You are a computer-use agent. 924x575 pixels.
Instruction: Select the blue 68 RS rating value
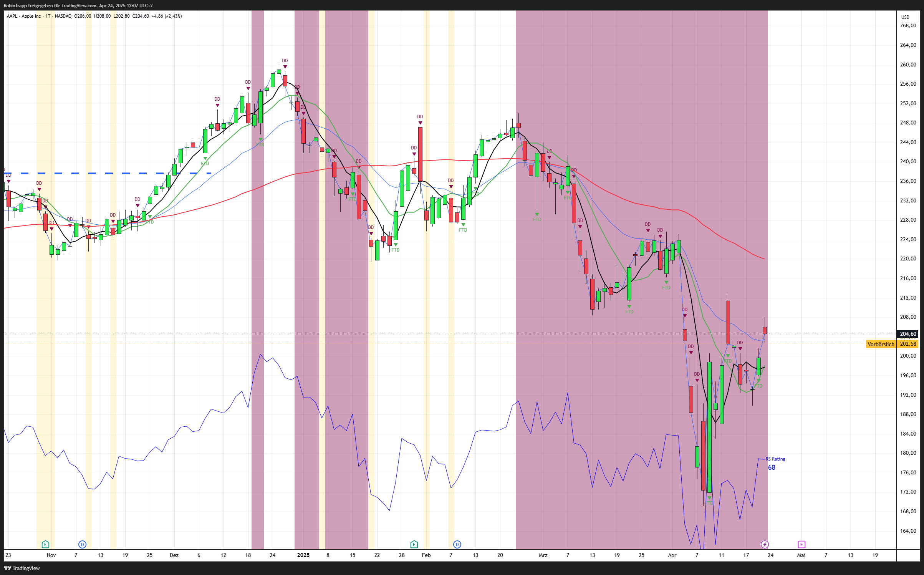click(x=772, y=467)
